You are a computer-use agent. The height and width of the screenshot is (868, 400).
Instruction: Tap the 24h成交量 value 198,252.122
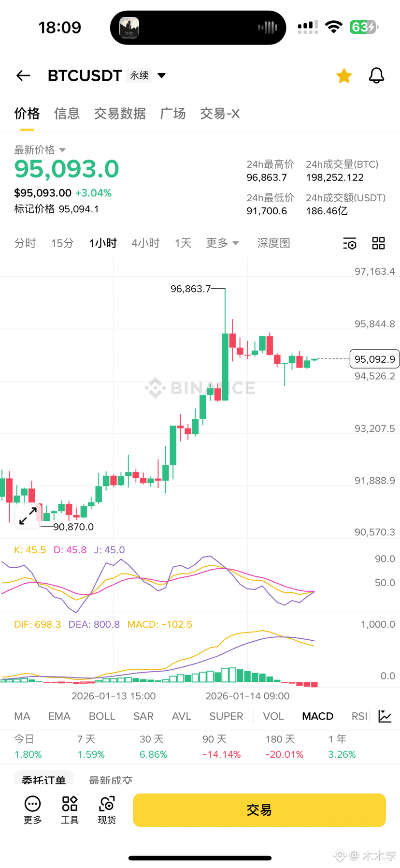coord(335,177)
